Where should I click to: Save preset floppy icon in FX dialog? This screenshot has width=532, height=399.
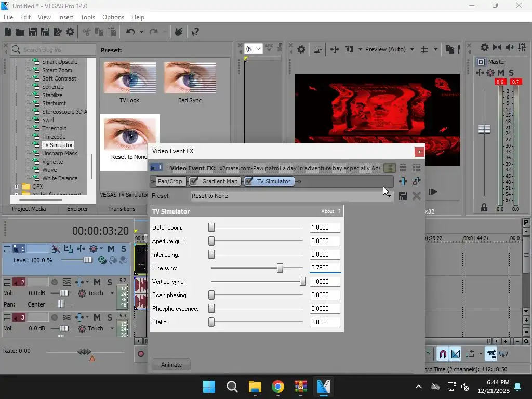point(403,196)
